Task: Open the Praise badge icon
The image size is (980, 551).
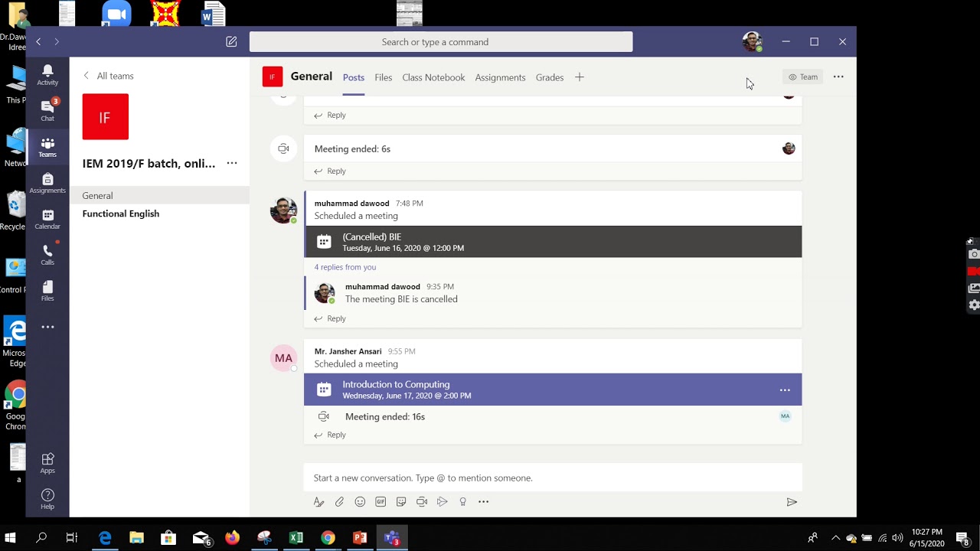Action: click(463, 502)
